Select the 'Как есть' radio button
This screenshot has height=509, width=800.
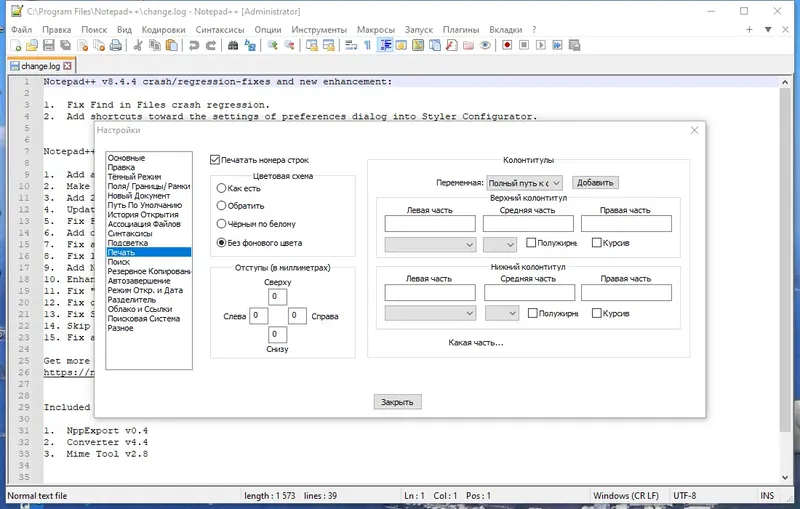(x=221, y=188)
